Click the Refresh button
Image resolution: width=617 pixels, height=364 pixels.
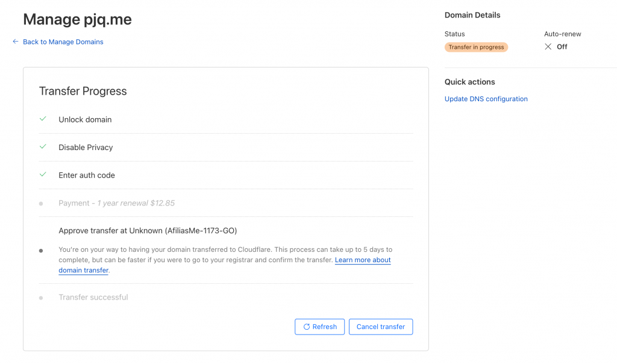pos(320,327)
